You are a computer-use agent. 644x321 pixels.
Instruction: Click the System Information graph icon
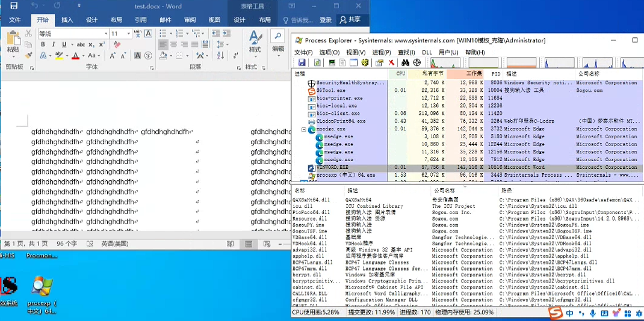(332, 63)
